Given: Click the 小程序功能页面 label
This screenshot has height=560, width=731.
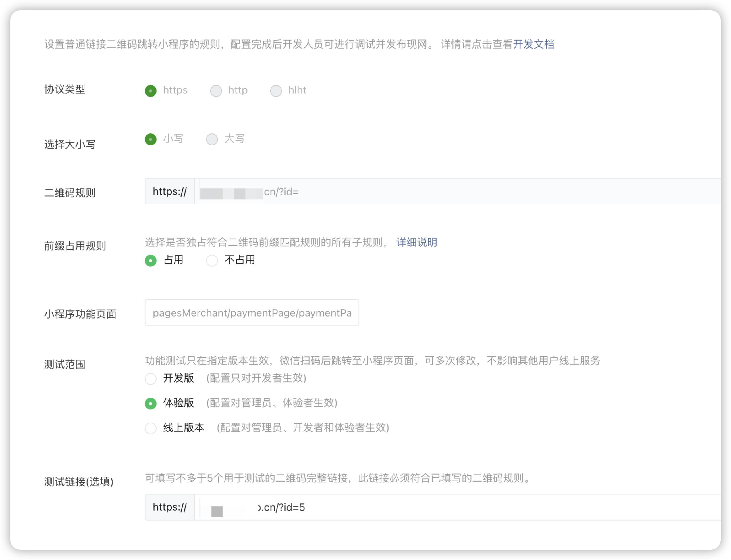Looking at the screenshot, I should point(80,314).
